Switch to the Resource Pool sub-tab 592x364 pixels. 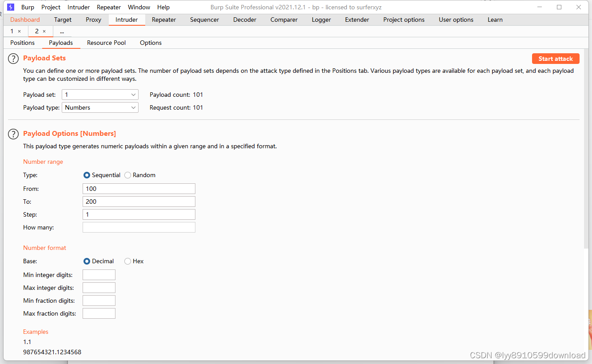point(107,43)
